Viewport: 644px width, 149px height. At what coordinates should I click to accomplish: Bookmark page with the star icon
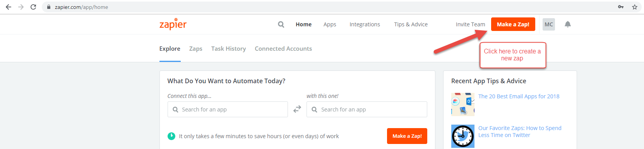point(635,7)
